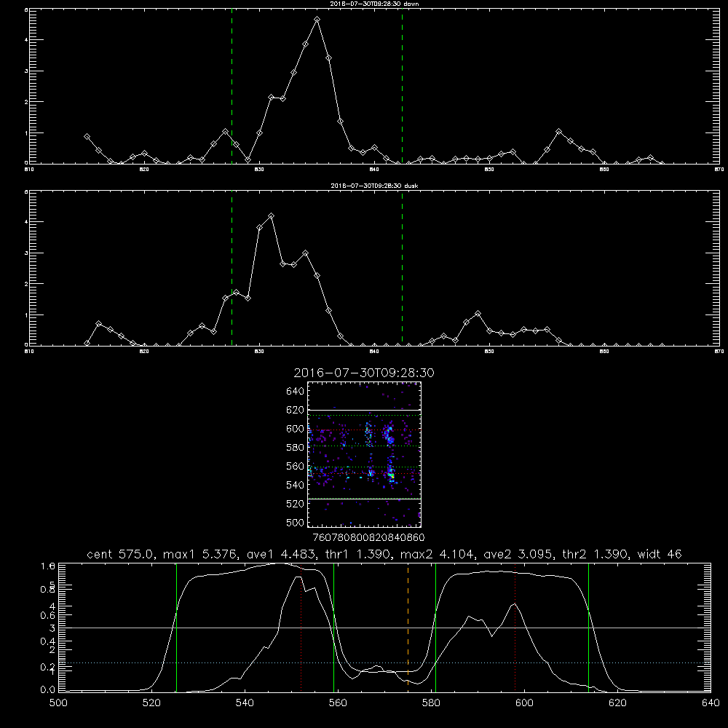Click the orange dashed center line in the bottom plot
The image size is (728, 728).
click(408, 627)
